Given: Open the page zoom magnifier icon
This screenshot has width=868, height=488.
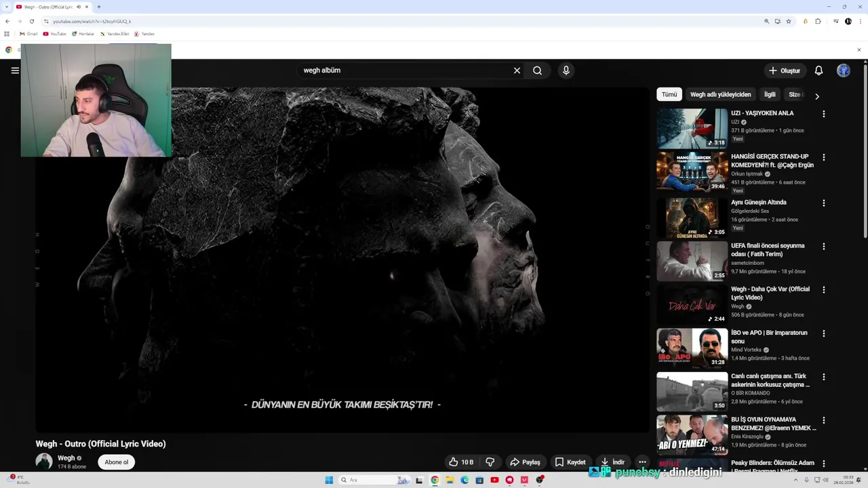Looking at the screenshot, I should pyautogui.click(x=767, y=21).
